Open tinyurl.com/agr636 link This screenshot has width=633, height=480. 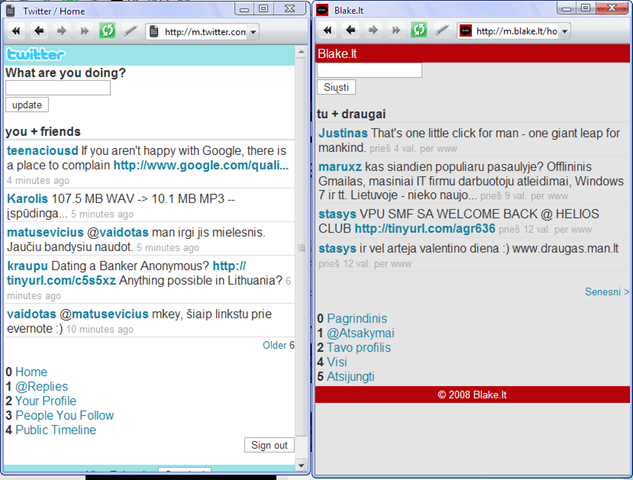(x=425, y=229)
